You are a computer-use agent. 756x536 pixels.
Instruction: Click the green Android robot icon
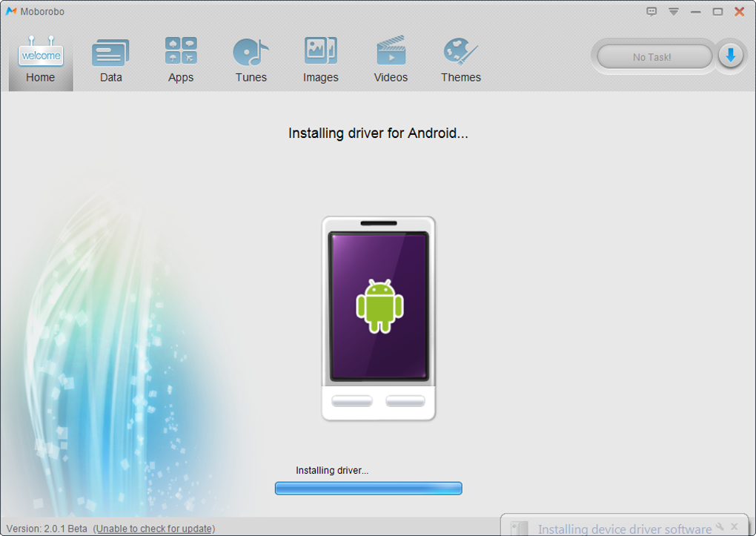[x=379, y=306]
